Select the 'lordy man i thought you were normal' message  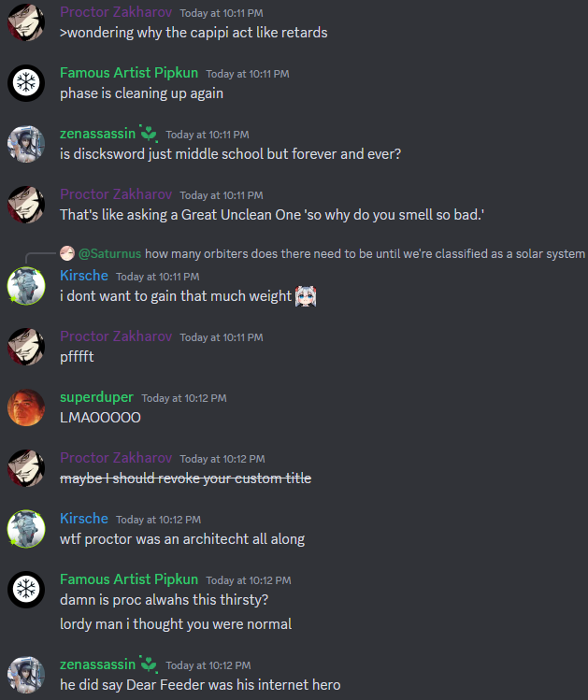176,623
